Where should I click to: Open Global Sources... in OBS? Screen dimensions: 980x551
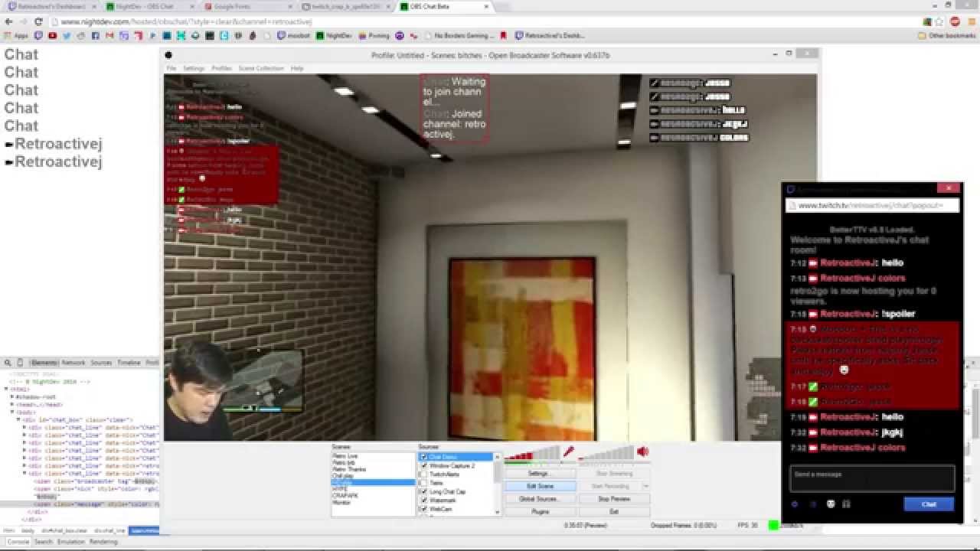coord(540,498)
